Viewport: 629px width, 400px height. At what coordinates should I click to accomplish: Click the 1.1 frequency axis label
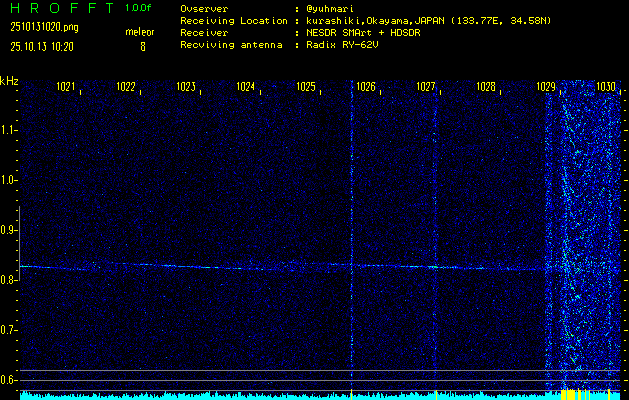tap(9, 130)
